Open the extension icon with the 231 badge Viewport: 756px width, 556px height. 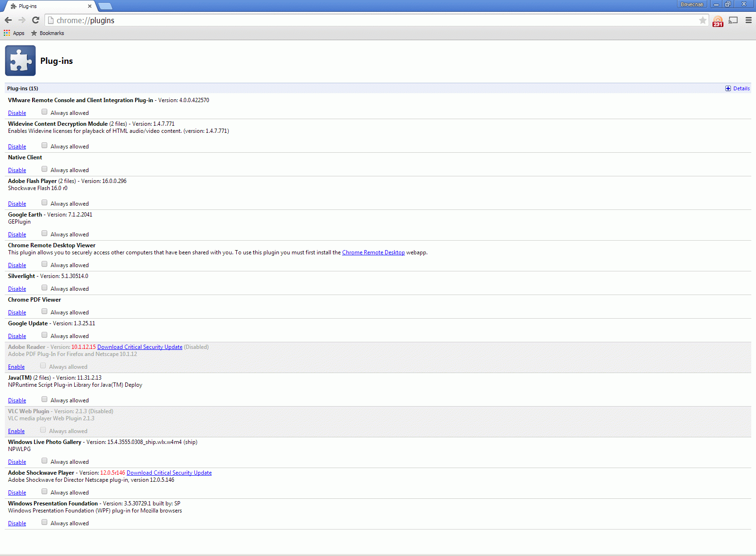pyautogui.click(x=718, y=21)
